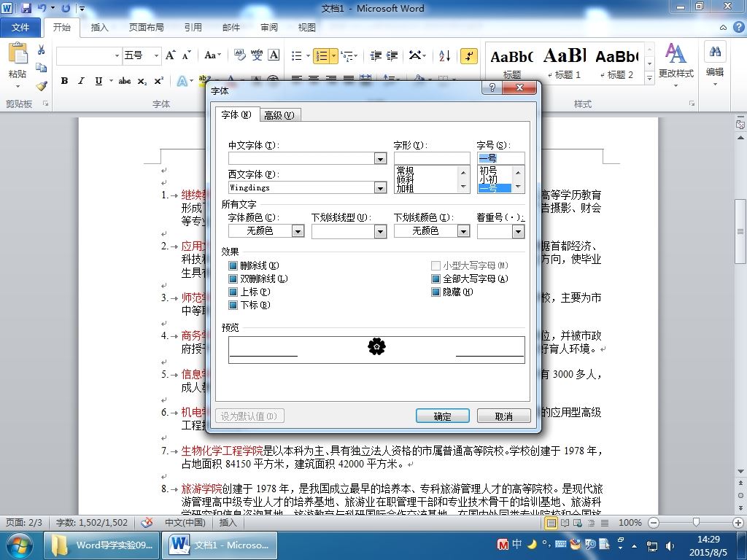Open 中文字体 combo dropdown arrow

[x=380, y=158]
